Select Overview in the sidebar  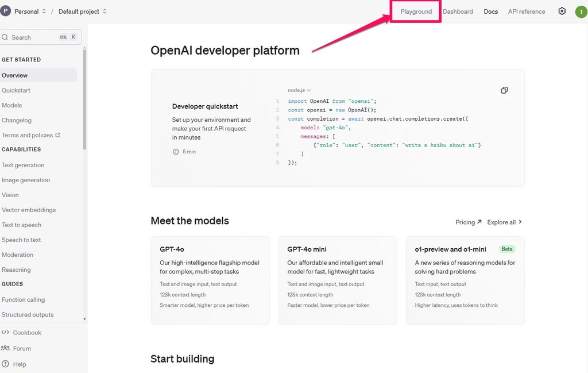point(38,75)
